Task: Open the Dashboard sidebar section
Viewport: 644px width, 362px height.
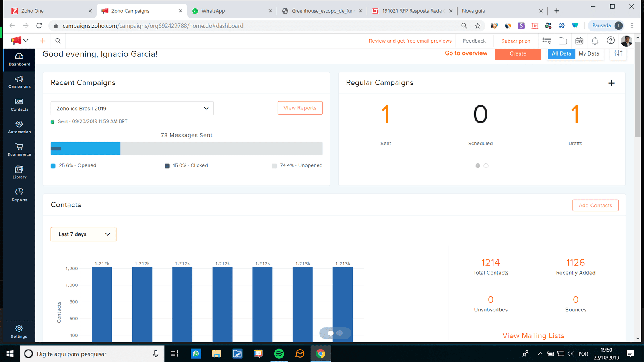Action: pyautogui.click(x=19, y=60)
